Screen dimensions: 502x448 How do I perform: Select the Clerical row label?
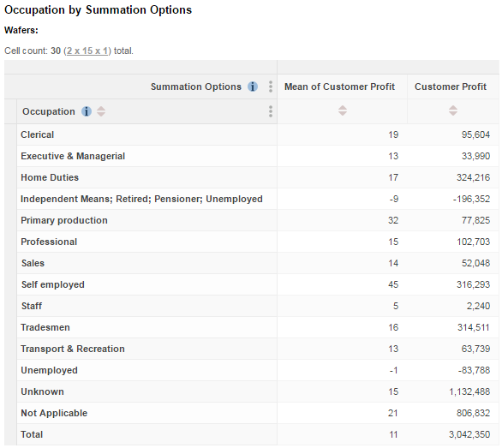37,134
